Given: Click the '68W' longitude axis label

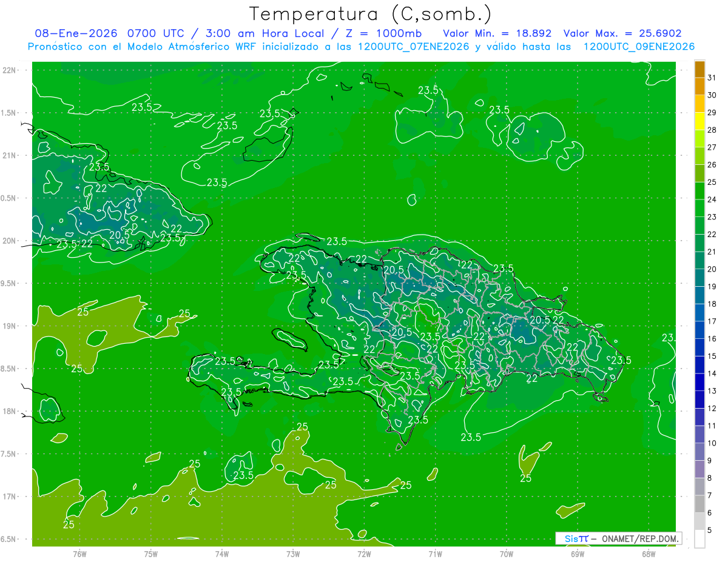Looking at the screenshot, I should [x=649, y=554].
